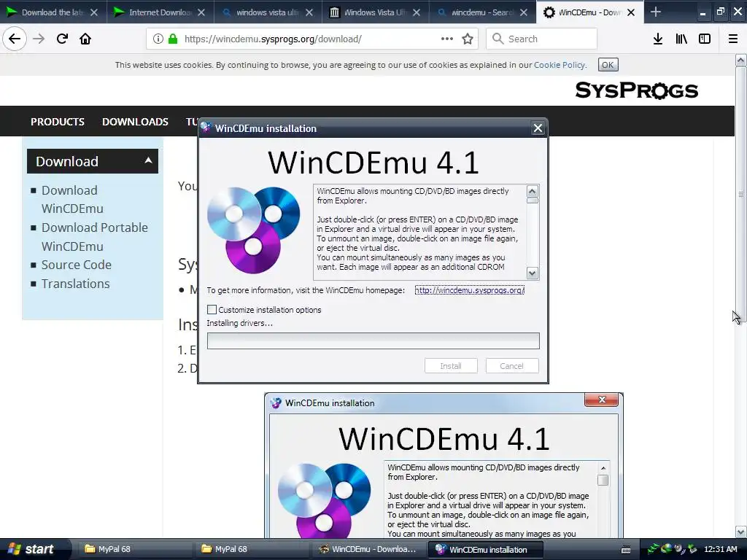Close the 'Internet Download' tab

point(201,12)
